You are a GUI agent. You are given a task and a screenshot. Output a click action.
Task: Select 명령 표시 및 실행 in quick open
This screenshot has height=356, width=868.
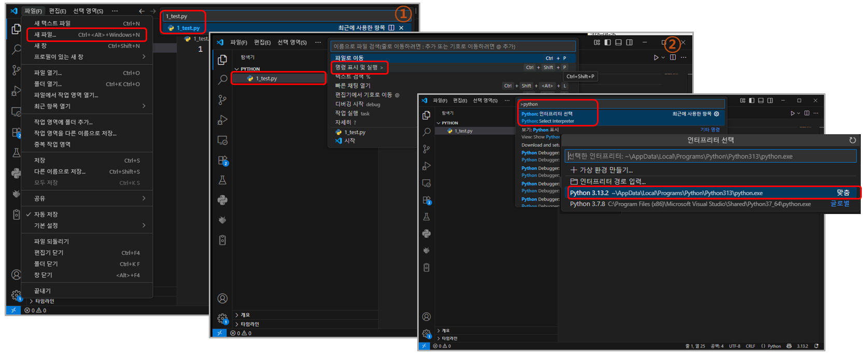357,67
